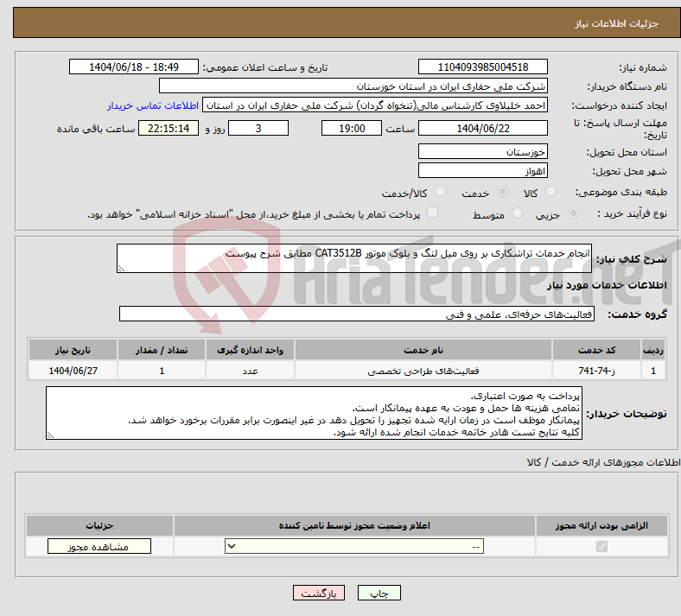The image size is (681, 616).
Task: Click the الزامی بودن ارائه مجوز header
Action: [601, 525]
